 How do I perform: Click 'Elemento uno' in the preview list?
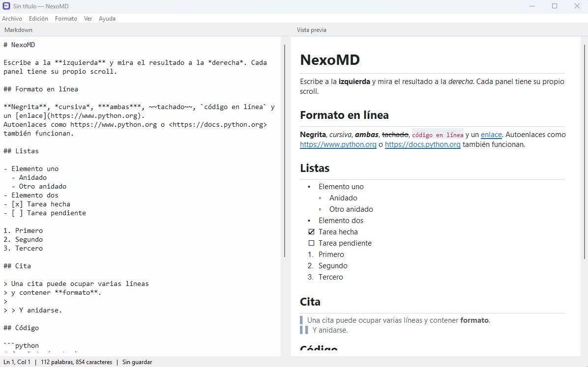pyautogui.click(x=341, y=187)
